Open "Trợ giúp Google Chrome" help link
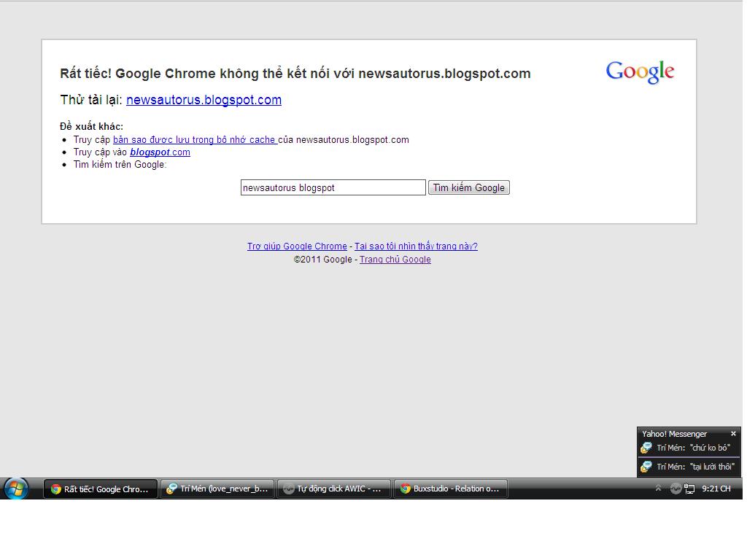747x560 pixels. (297, 246)
